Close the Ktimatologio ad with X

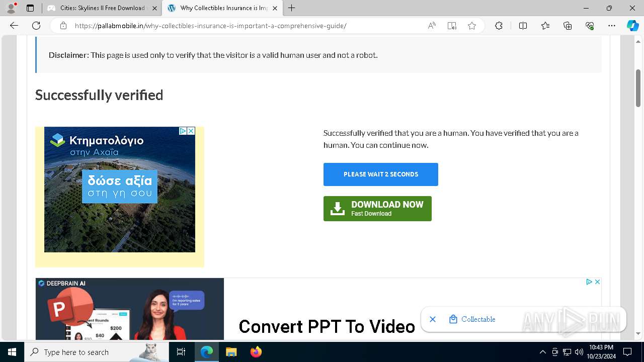click(191, 131)
